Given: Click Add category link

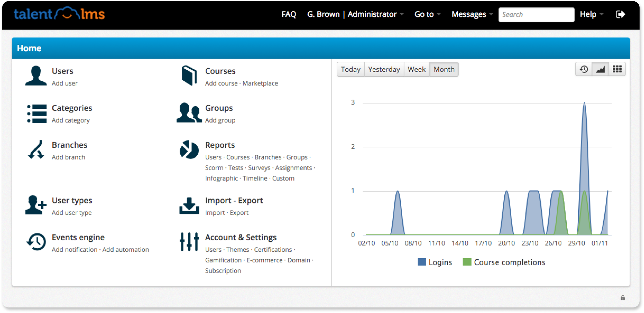Looking at the screenshot, I should [x=71, y=120].
